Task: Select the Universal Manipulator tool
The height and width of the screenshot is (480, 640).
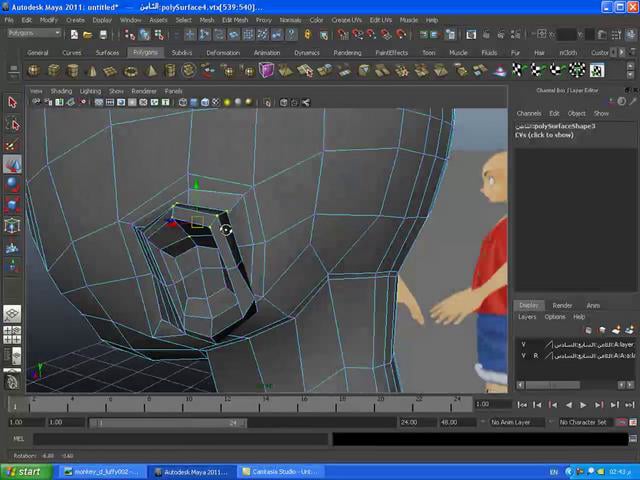Action: 12,225
